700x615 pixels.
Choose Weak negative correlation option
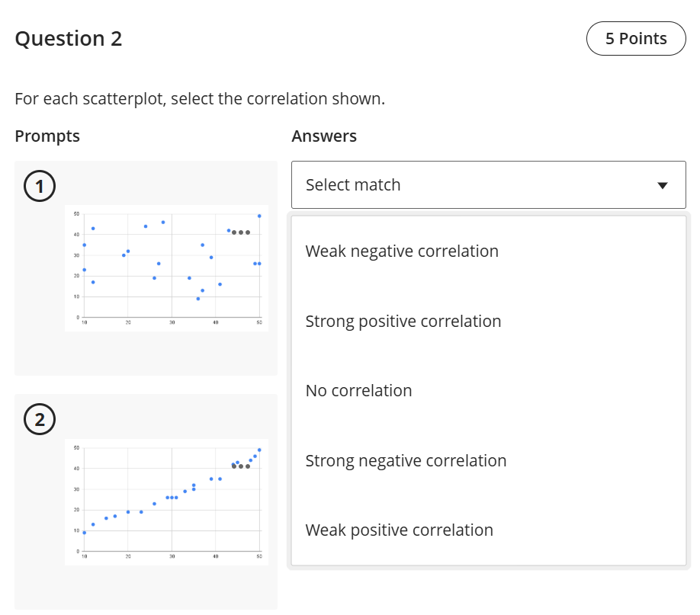point(402,251)
